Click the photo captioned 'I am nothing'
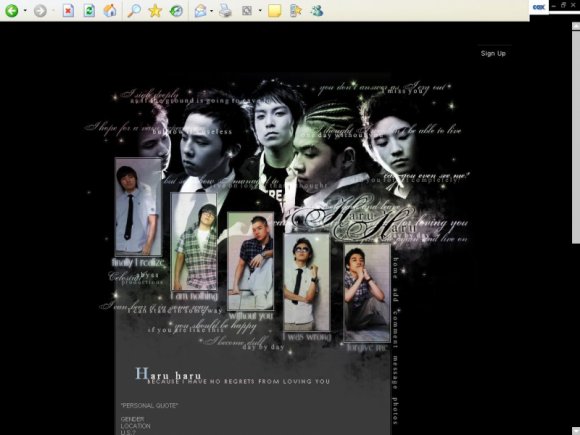This screenshot has height=435, width=580. point(194,242)
